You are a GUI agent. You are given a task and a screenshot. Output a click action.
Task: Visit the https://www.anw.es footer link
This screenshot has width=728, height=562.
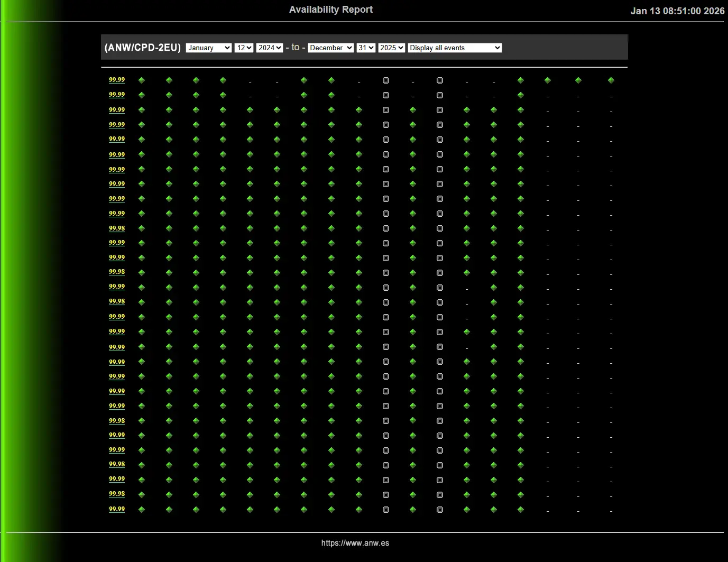pyautogui.click(x=355, y=543)
